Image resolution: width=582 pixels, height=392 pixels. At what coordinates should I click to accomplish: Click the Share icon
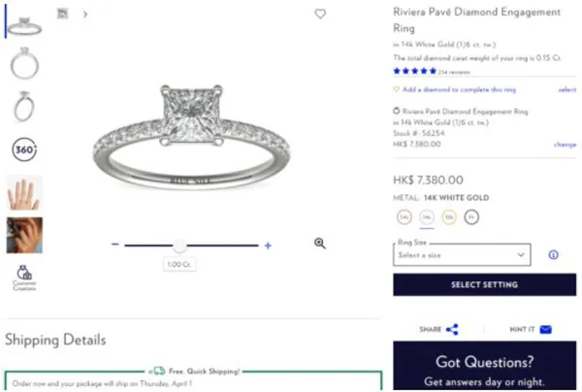point(452,330)
